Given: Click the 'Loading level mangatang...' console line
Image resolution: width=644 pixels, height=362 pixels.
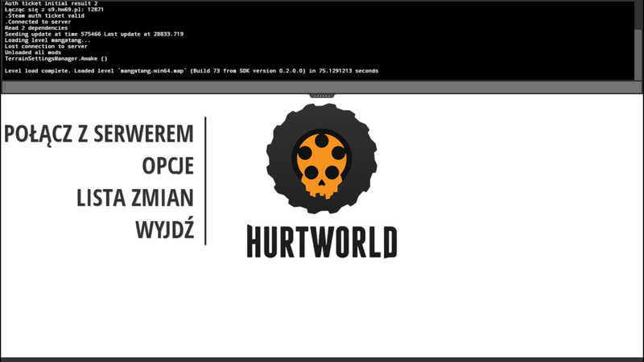Looking at the screenshot, I should 47,40.
